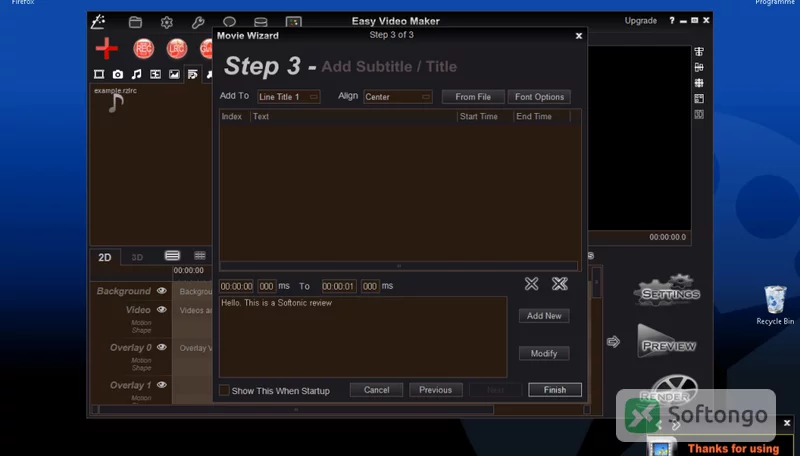
Task: Click the end time milliseconds field
Action: click(370, 286)
